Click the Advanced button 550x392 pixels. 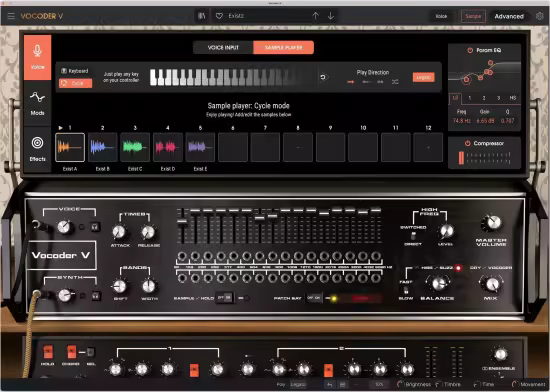click(509, 16)
